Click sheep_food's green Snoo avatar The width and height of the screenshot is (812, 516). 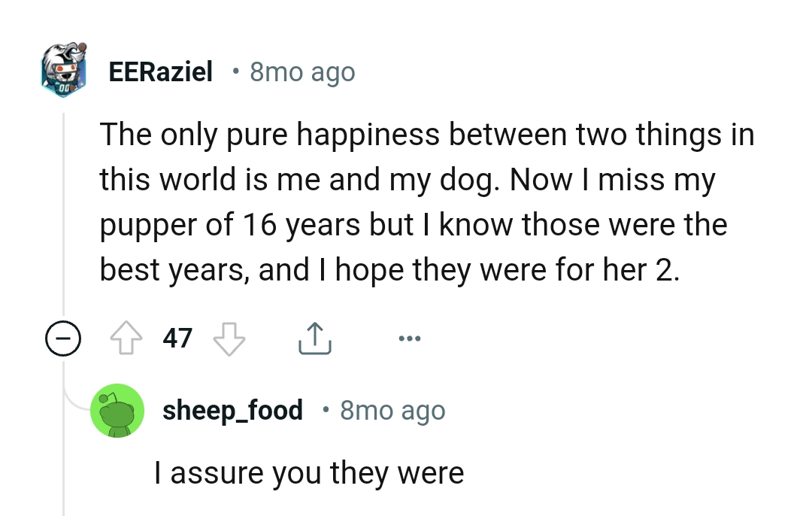pos(118,410)
